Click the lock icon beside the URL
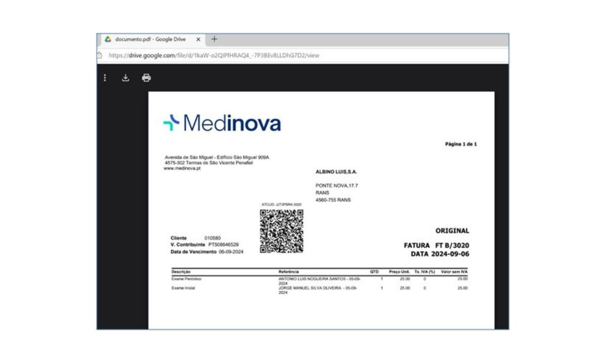Viewport: 607px width, 364px height. (100, 55)
